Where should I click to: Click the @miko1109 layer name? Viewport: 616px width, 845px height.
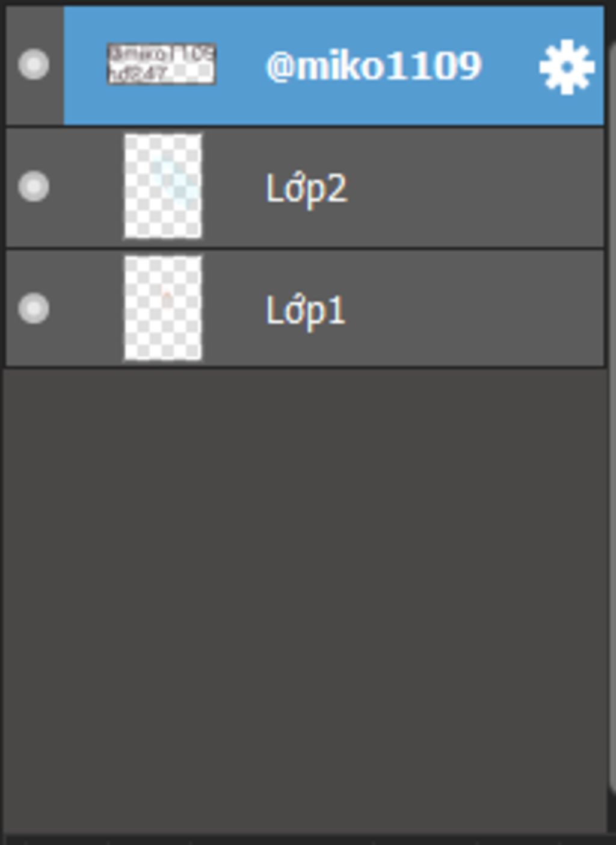click(x=374, y=66)
